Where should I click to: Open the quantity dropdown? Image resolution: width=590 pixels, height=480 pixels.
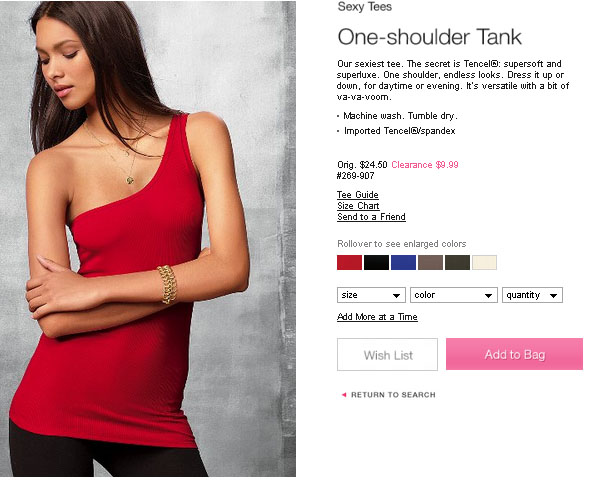[532, 295]
